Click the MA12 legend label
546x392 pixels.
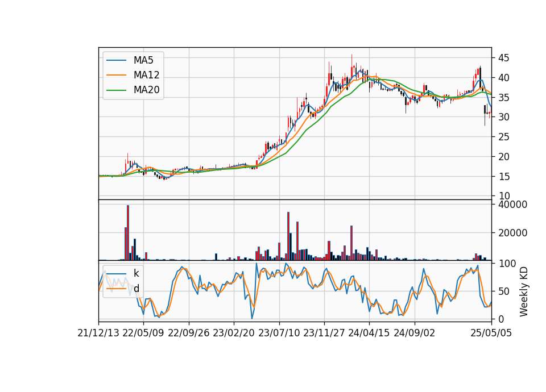146,75
